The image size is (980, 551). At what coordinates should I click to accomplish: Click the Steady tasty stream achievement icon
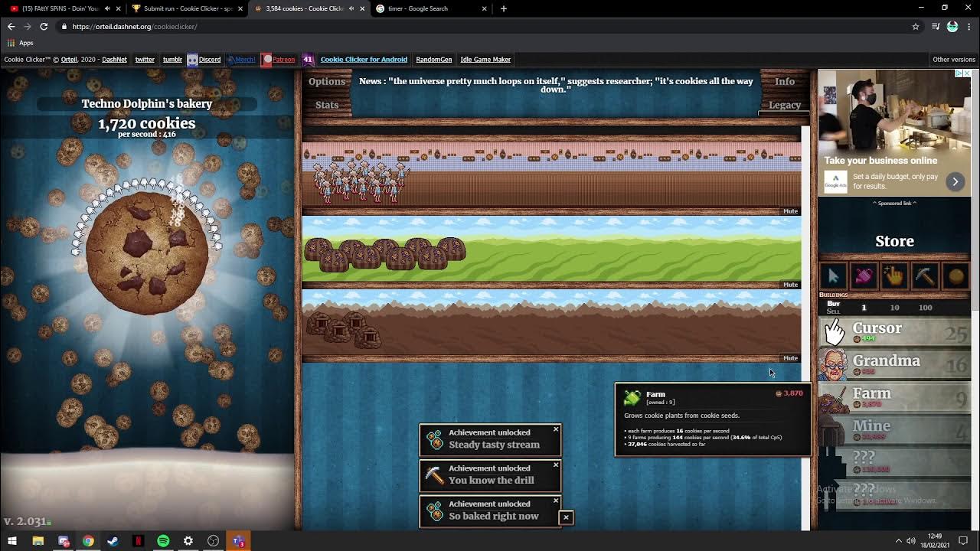[434, 439]
